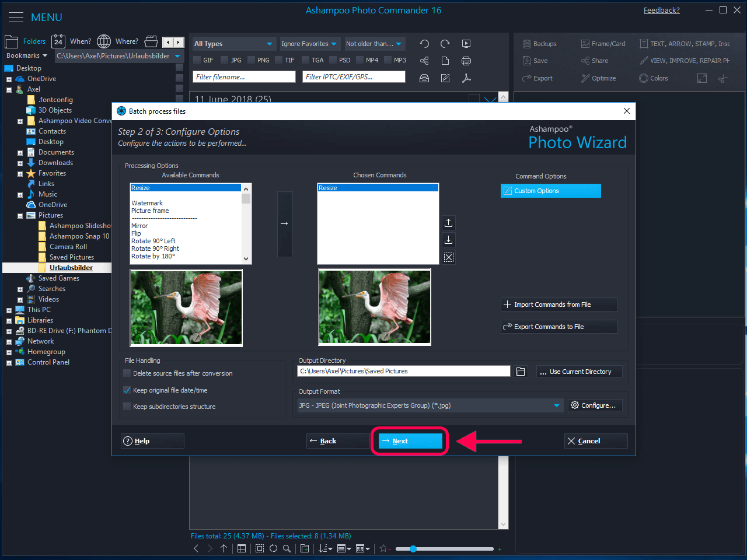Image resolution: width=747 pixels, height=560 pixels.
Task: Open the Bookmarks dropdown
Action: 27,56
